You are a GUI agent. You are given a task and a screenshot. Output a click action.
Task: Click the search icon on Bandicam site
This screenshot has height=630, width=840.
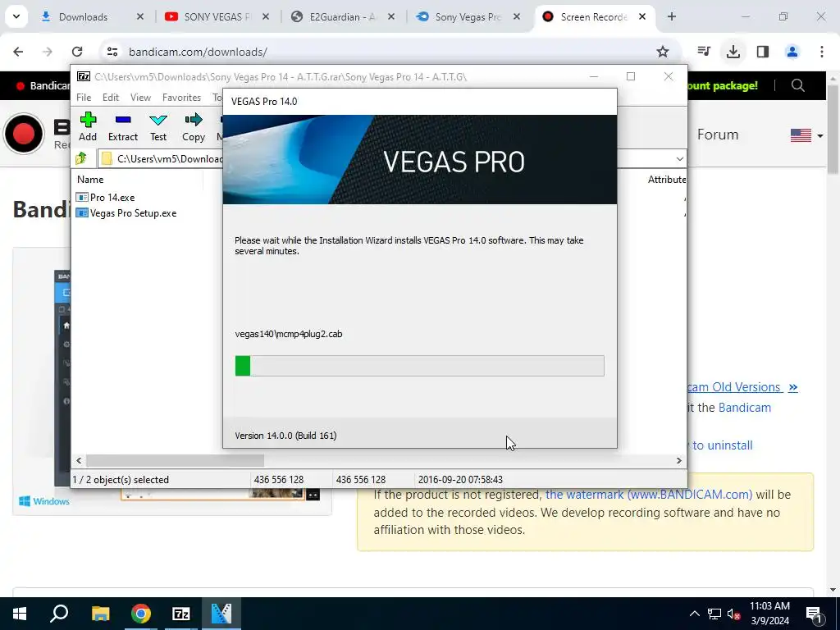pyautogui.click(x=797, y=85)
